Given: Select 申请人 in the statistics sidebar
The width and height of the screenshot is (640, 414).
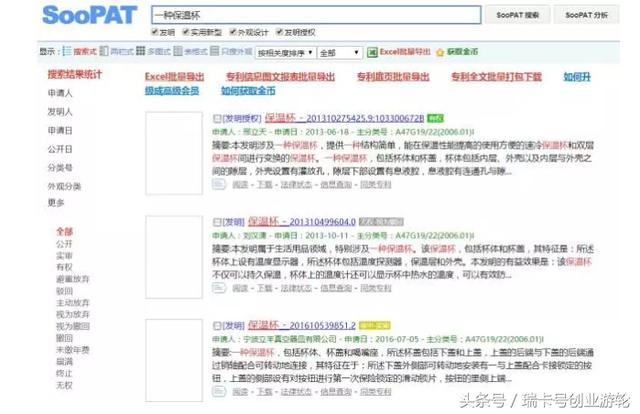Looking at the screenshot, I should 60,93.
